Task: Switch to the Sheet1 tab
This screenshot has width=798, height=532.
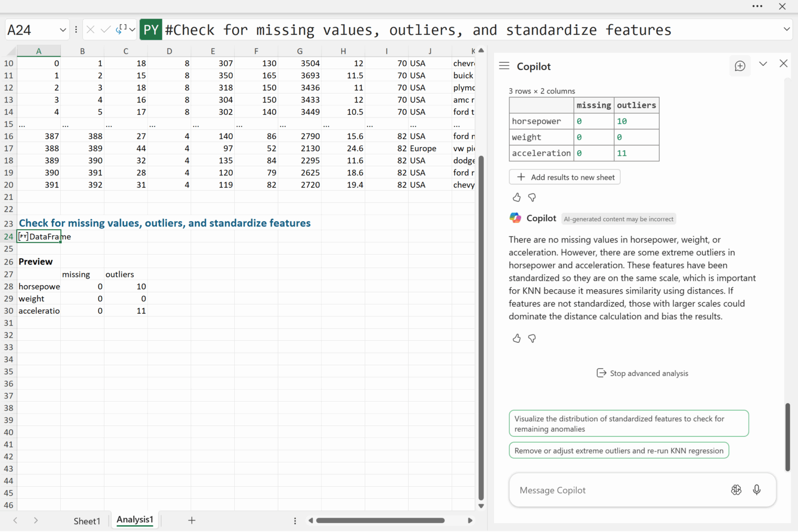Action: pyautogui.click(x=87, y=521)
